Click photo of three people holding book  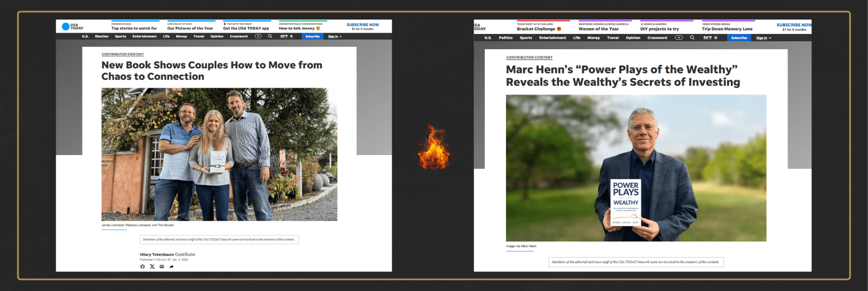(219, 154)
